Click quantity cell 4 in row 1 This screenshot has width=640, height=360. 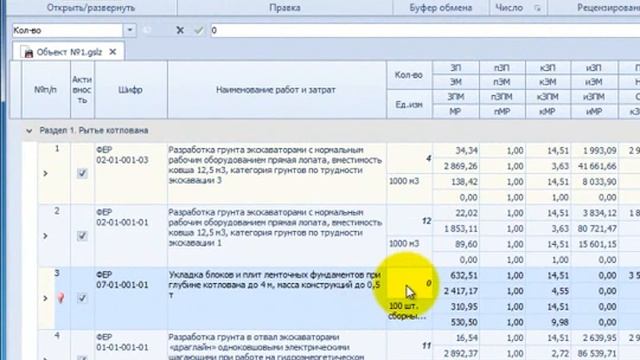pos(409,158)
